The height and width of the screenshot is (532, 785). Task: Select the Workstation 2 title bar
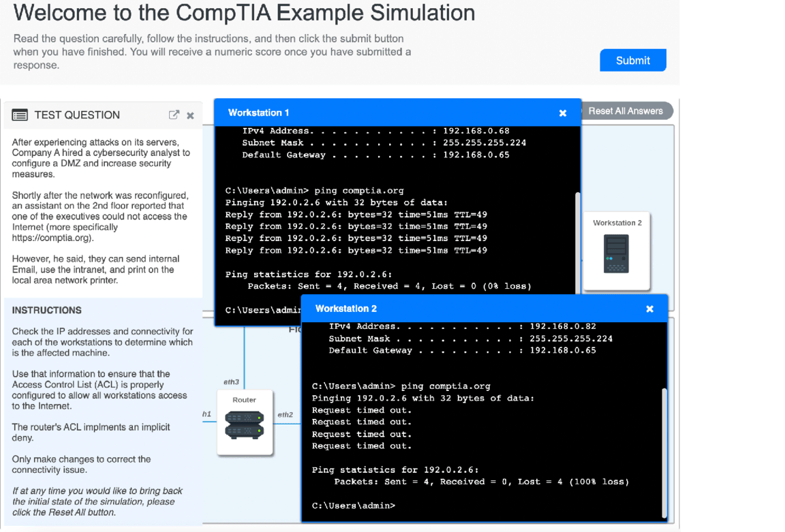coord(484,309)
